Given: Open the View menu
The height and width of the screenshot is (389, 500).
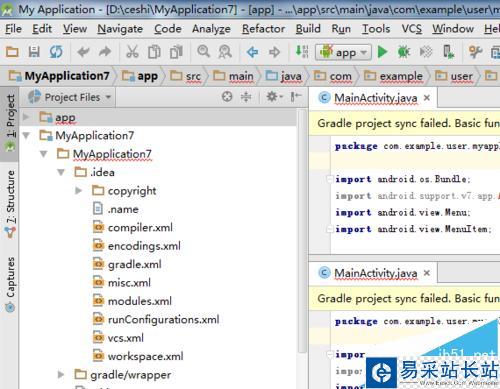Looking at the screenshot, I should [x=75, y=29].
